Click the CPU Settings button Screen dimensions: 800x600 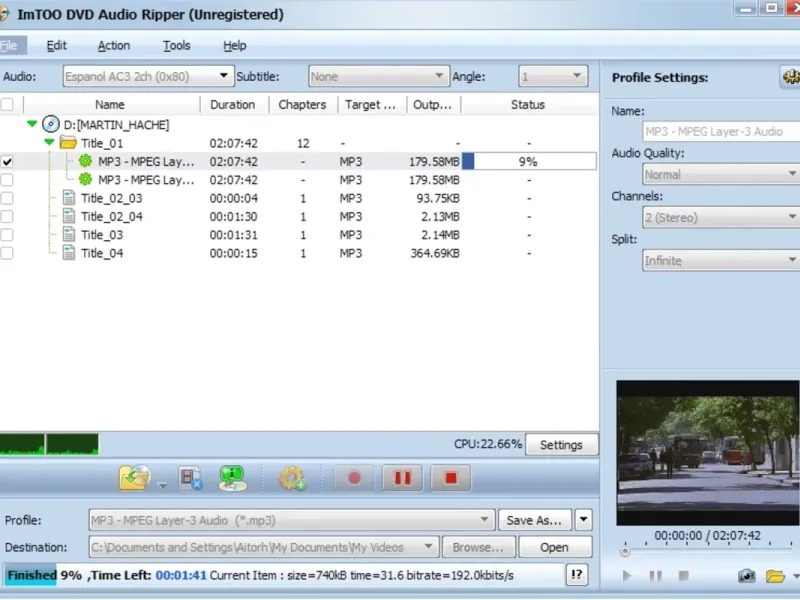coord(561,445)
